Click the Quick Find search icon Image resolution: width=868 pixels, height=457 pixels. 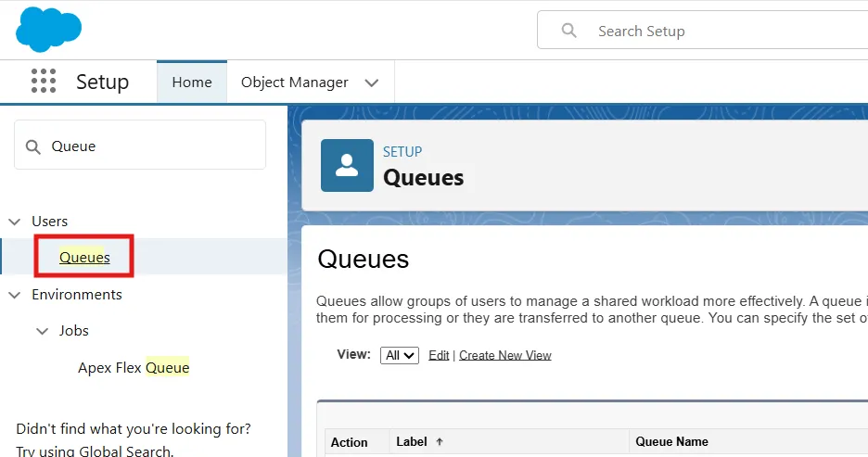(x=33, y=146)
